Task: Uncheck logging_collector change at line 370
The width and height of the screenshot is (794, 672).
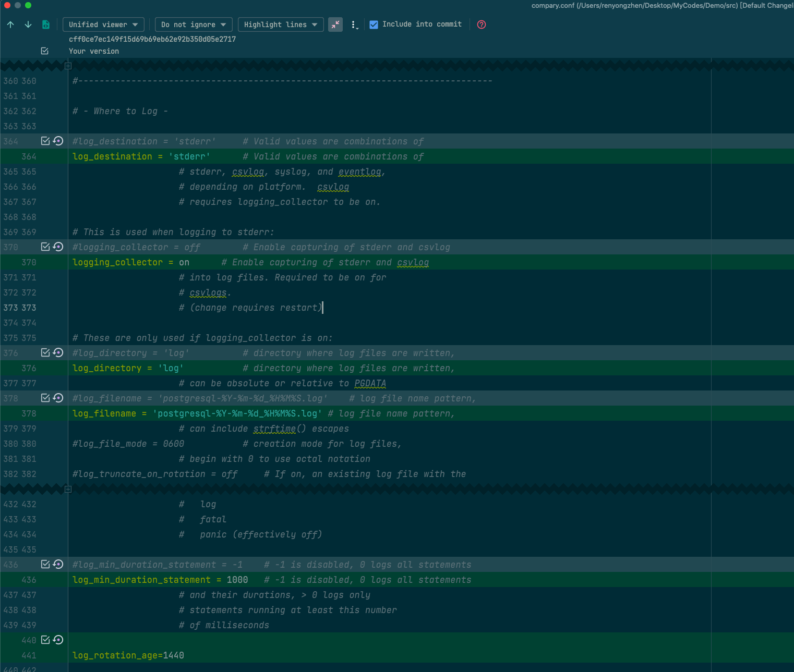Action: [45, 247]
